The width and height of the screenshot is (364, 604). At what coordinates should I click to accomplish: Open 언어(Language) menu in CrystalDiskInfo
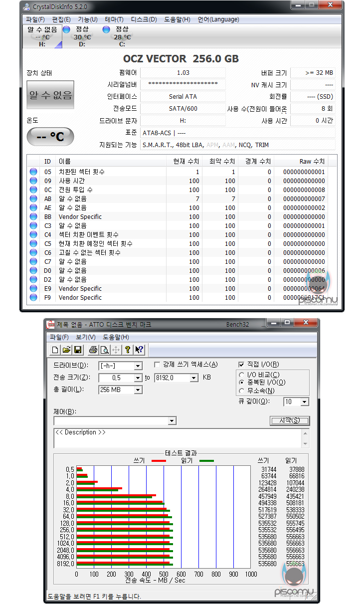pos(218,19)
